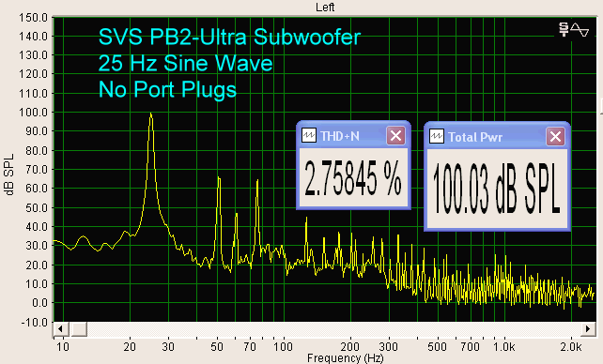
Task: Click the 'SVS PB2-Ultra Subwoofer' annotation text
Action: tap(229, 38)
